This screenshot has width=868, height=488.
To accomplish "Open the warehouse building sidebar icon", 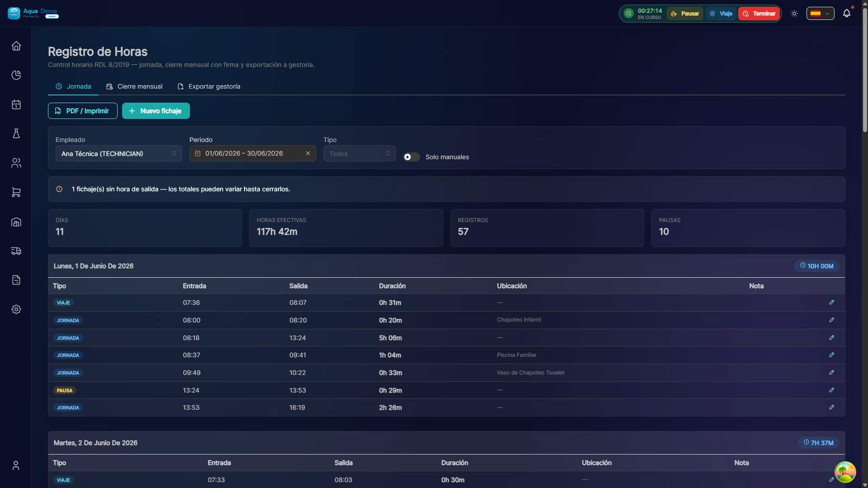I will [16, 222].
